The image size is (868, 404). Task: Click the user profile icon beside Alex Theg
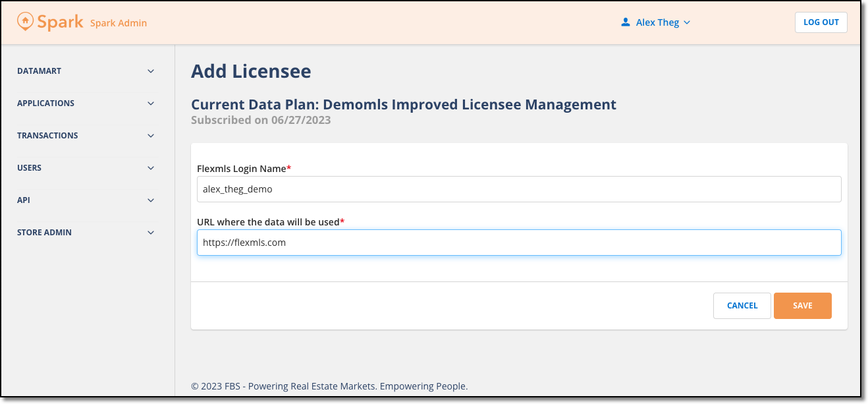click(626, 22)
